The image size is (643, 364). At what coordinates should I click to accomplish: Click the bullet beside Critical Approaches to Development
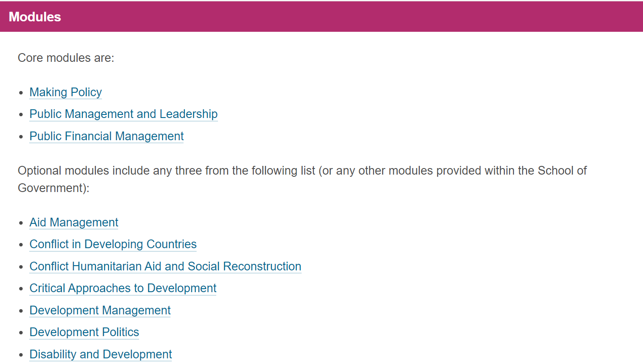(x=21, y=289)
